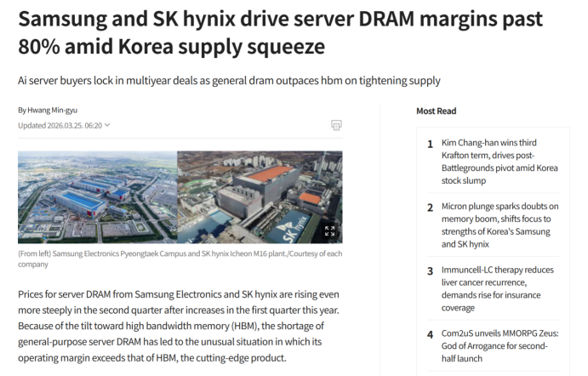Image resolution: width=588 pixels, height=376 pixels.
Task: Click the Most Read heading
Action: click(437, 111)
